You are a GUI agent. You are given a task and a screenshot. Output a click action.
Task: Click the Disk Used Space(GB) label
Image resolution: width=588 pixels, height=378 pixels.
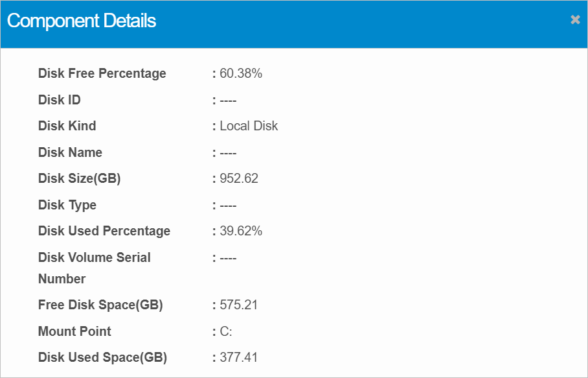click(102, 357)
